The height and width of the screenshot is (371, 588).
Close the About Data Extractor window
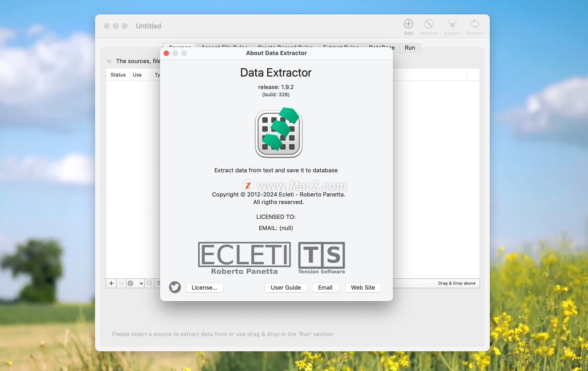[x=166, y=53]
